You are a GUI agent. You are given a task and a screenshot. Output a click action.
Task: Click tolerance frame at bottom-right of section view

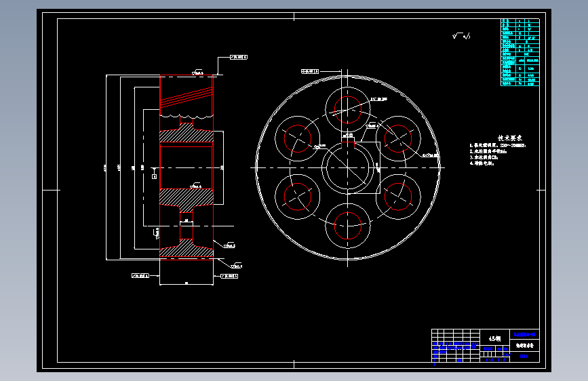[x=229, y=276]
